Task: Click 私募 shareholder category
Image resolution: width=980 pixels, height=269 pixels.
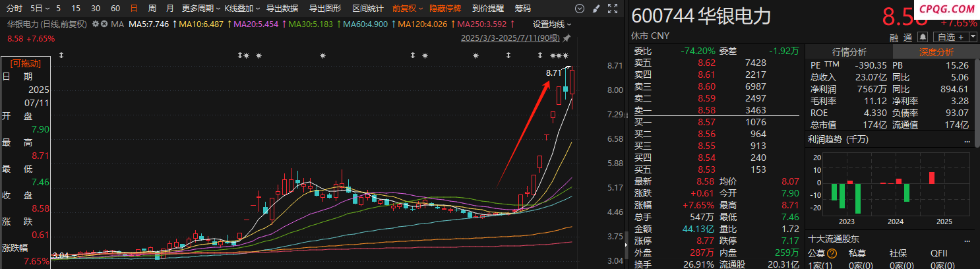Action: click(x=857, y=253)
